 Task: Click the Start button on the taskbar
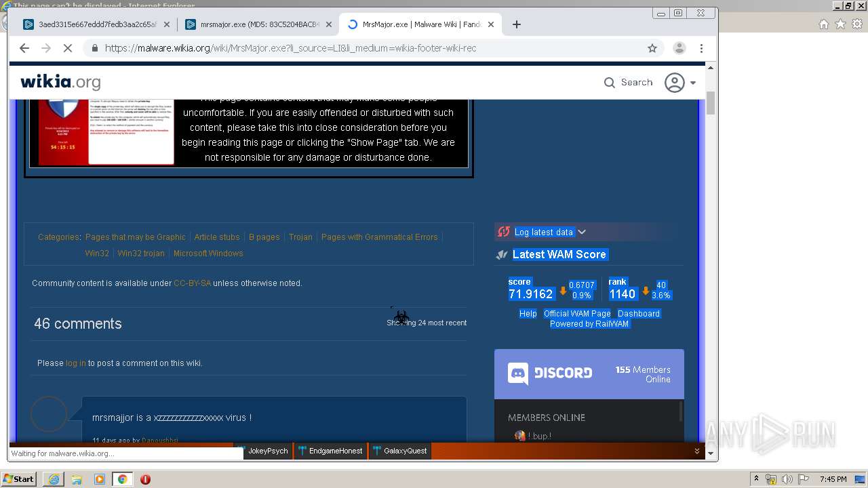19,479
